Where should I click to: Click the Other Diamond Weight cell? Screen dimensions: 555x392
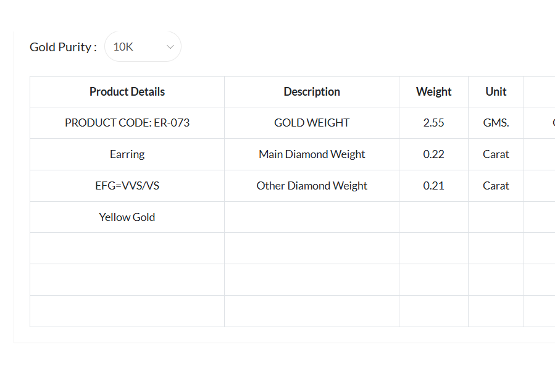click(312, 186)
